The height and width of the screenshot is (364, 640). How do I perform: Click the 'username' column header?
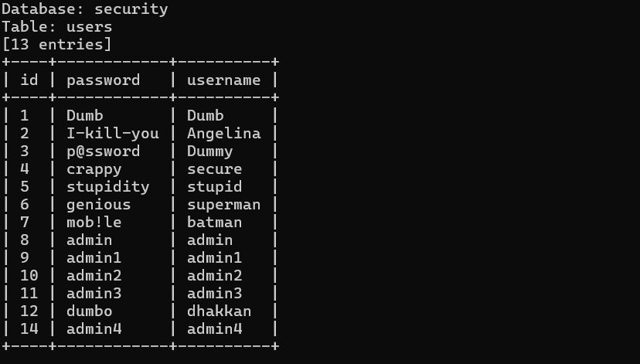point(223,80)
